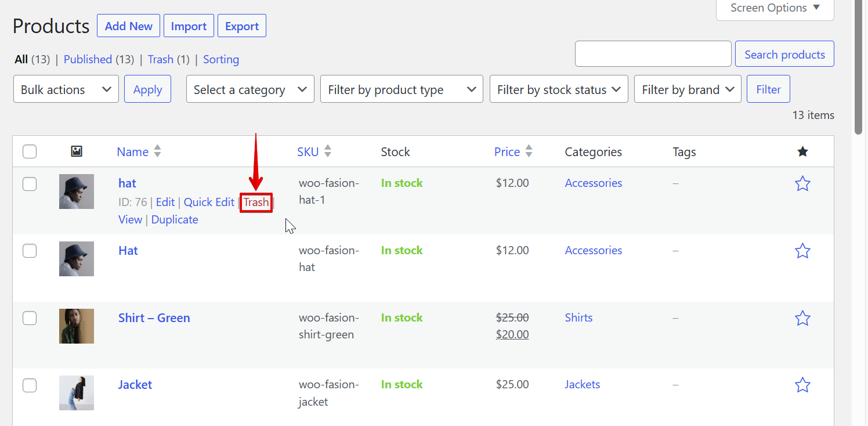Sort by SKU using sort arrows
Viewport: 868px width, 426px height.
[x=328, y=151]
